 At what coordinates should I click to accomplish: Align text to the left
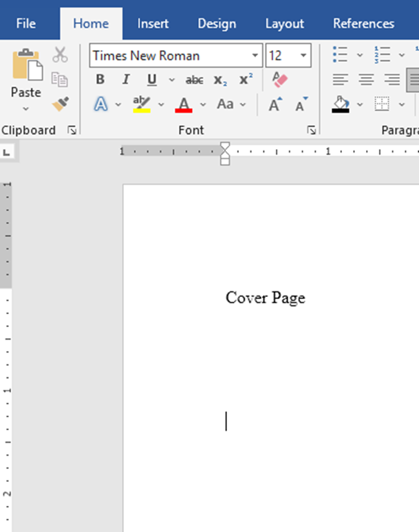341,80
